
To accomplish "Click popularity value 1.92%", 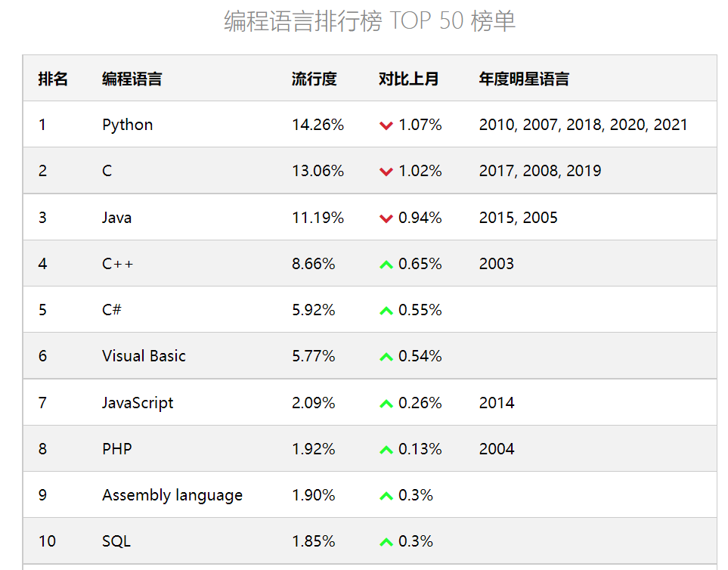I will 314,449.
